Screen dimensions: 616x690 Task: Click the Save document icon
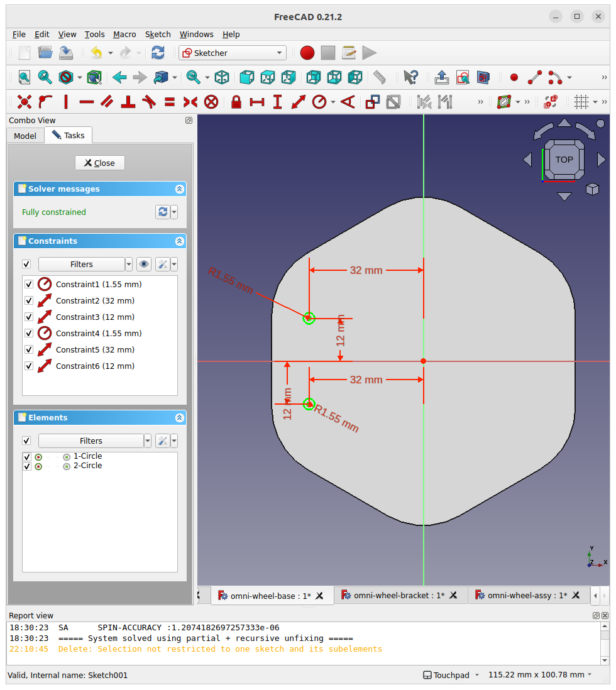coord(66,53)
